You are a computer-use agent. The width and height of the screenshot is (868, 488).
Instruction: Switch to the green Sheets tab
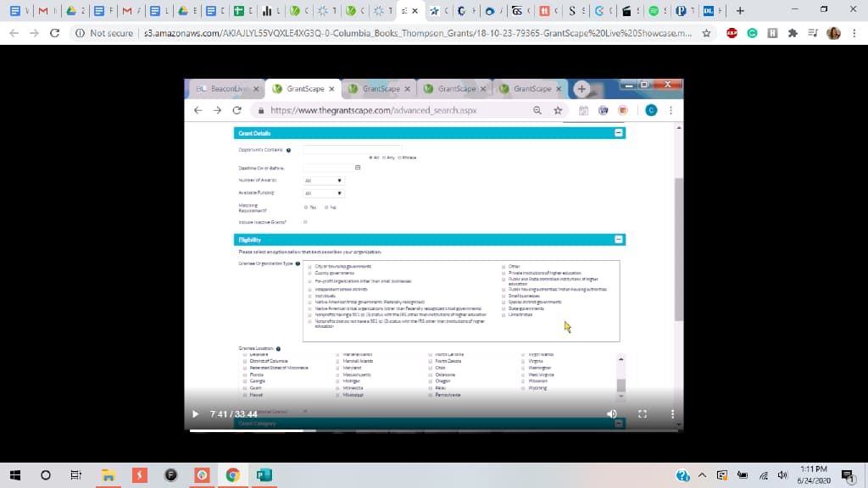point(238,10)
